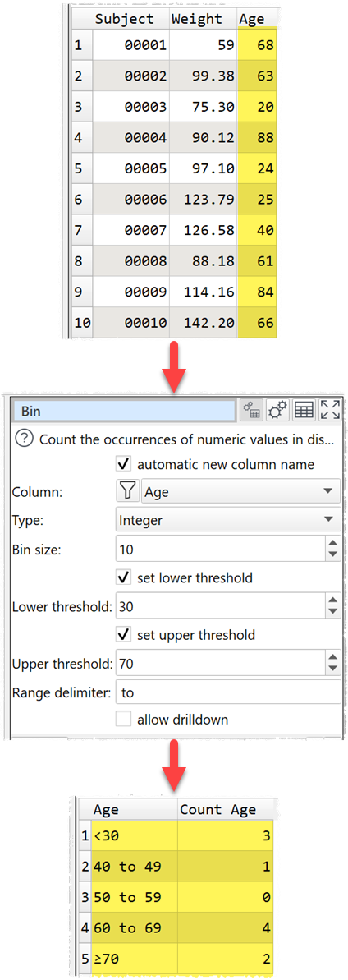This screenshot has width=348, height=980.
Task: Click the Bin size value field
Action: coord(220,550)
